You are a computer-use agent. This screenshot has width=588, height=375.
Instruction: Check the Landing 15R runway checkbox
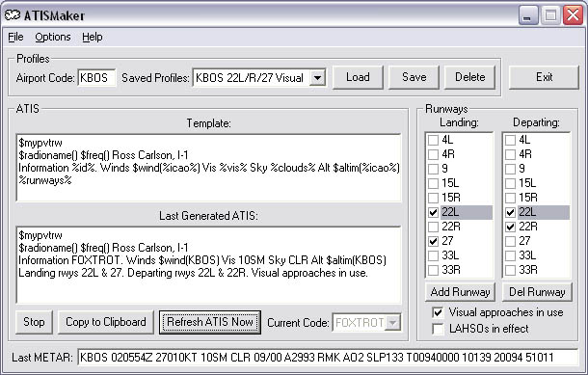click(x=433, y=198)
